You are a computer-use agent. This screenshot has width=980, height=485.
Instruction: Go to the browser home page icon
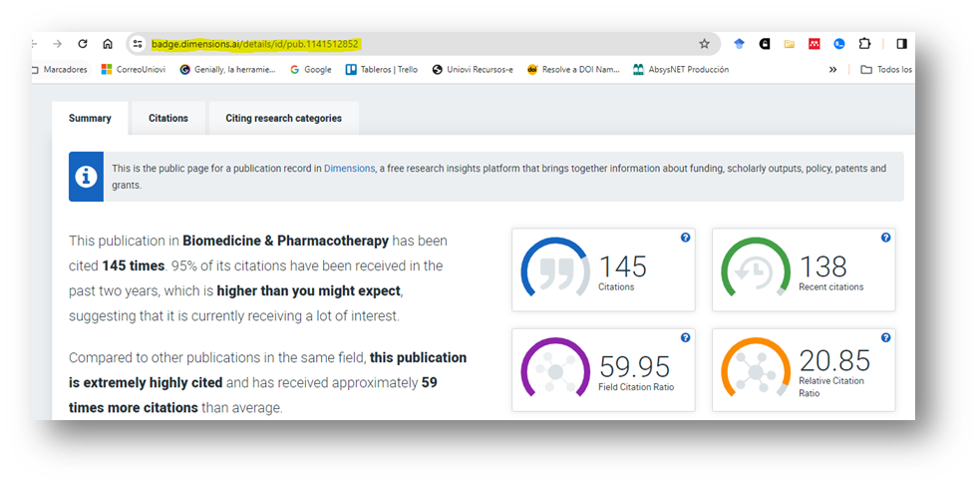pyautogui.click(x=108, y=44)
